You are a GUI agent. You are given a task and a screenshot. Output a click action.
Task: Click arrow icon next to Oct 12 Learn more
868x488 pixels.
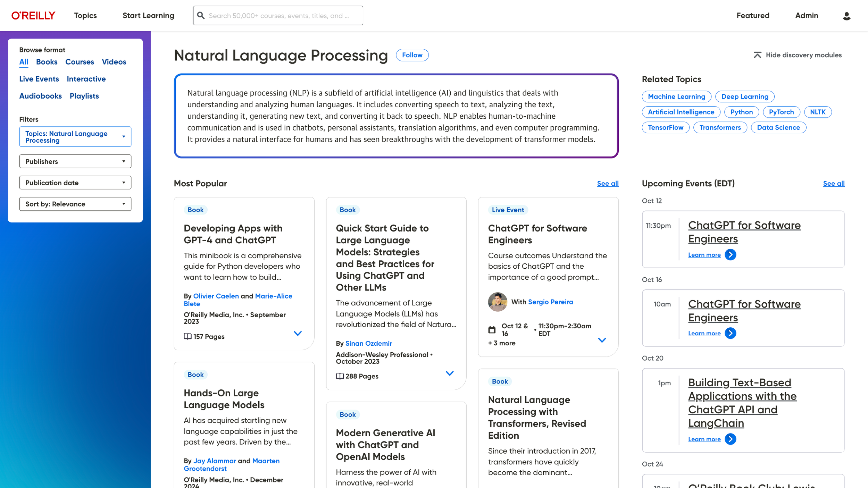point(730,255)
